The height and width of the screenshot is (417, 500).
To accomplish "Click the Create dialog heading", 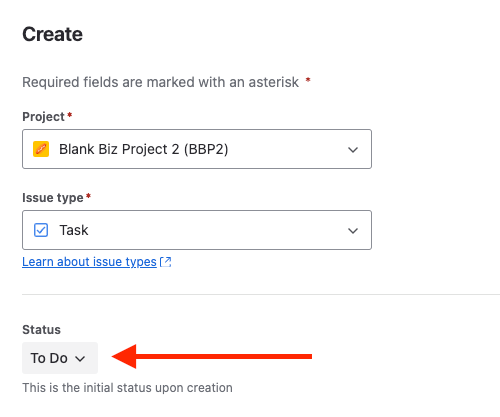I will click(52, 34).
